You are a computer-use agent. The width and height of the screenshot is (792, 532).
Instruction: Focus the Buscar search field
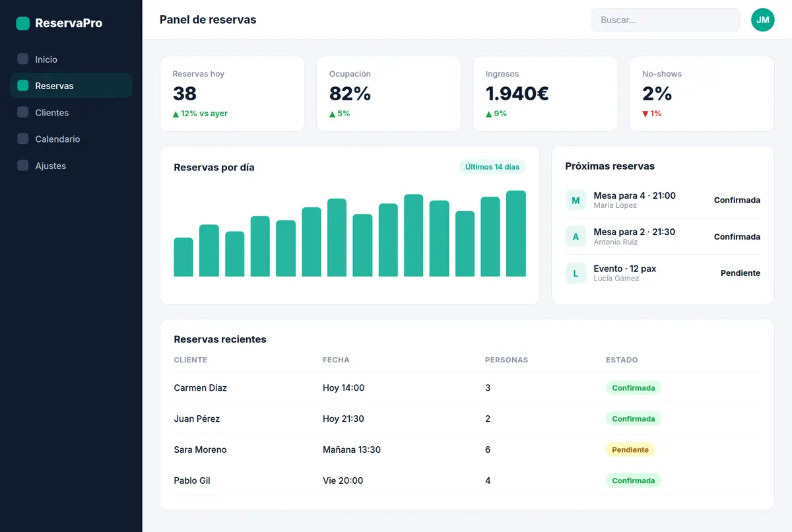665,20
